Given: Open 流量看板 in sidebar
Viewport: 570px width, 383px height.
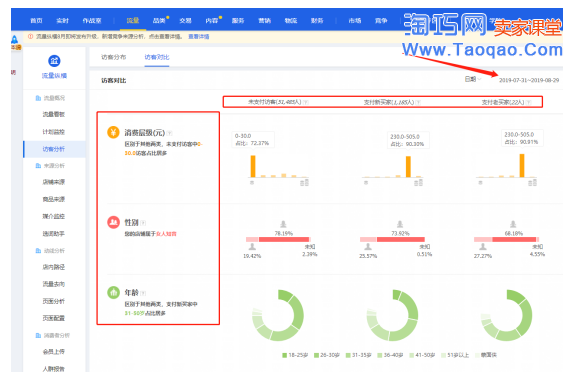Looking at the screenshot, I should click(54, 114).
